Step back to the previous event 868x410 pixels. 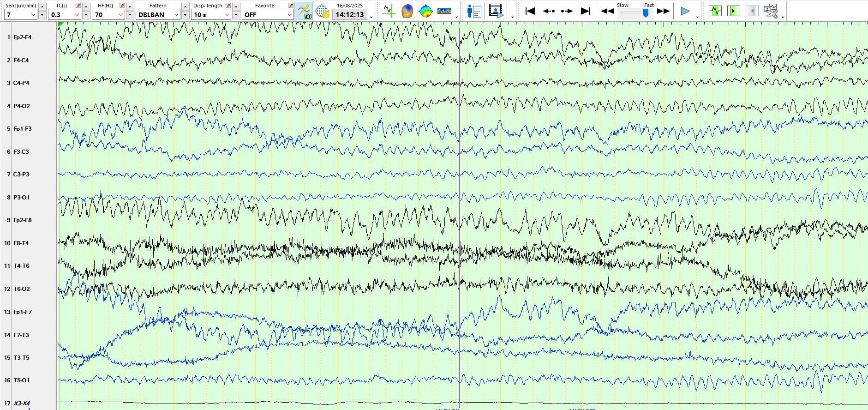(x=549, y=11)
